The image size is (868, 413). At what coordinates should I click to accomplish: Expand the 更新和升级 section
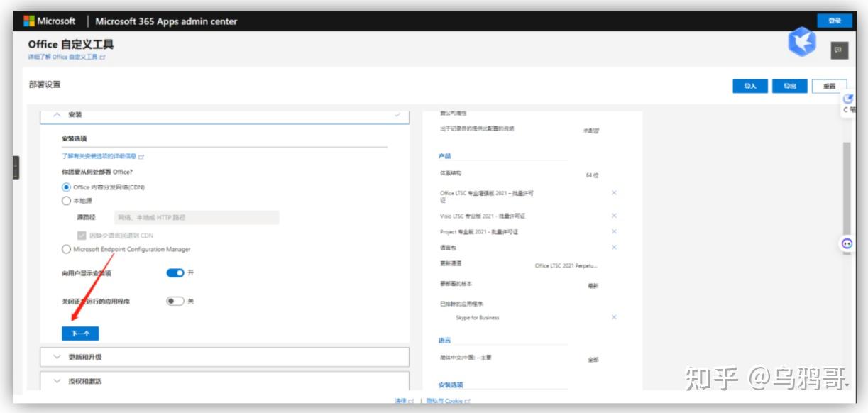click(x=224, y=357)
